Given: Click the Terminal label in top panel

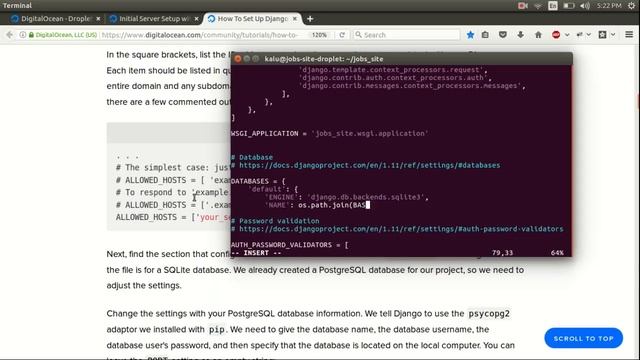Looking at the screenshot, I should [x=17, y=6].
